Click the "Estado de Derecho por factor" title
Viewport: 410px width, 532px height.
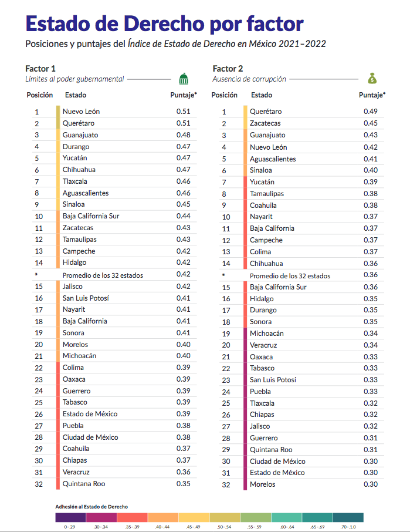[164, 23]
